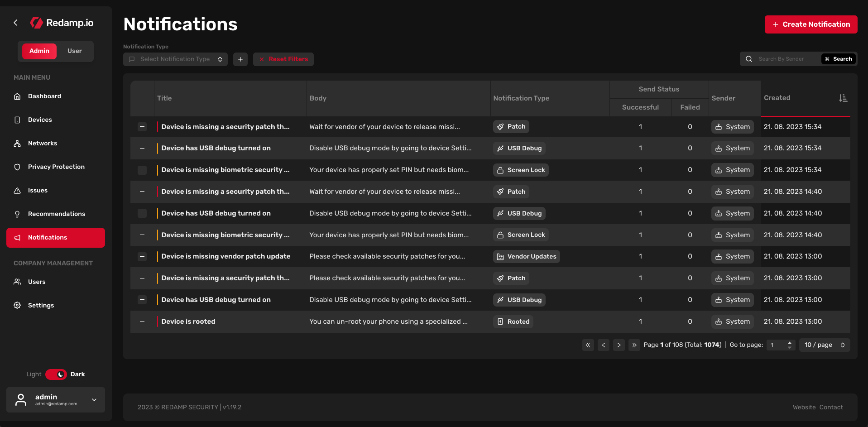Click the Search By Sender field
Image resolution: width=868 pixels, height=427 pixels.
point(787,59)
